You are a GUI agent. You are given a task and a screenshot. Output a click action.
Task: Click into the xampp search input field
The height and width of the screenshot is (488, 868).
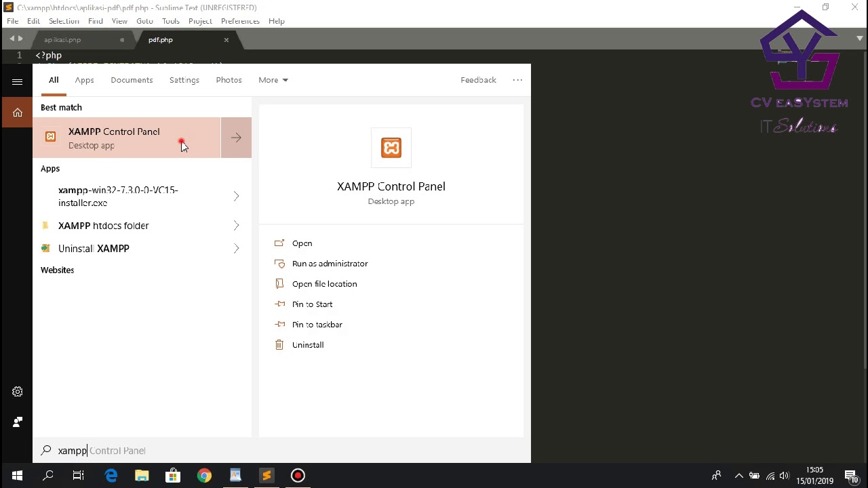[x=281, y=451]
